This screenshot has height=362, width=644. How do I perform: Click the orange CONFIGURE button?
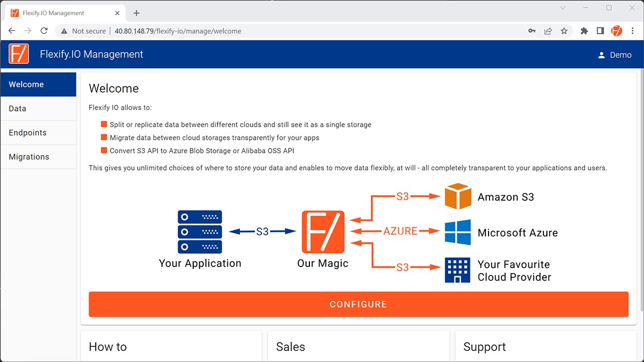(359, 304)
